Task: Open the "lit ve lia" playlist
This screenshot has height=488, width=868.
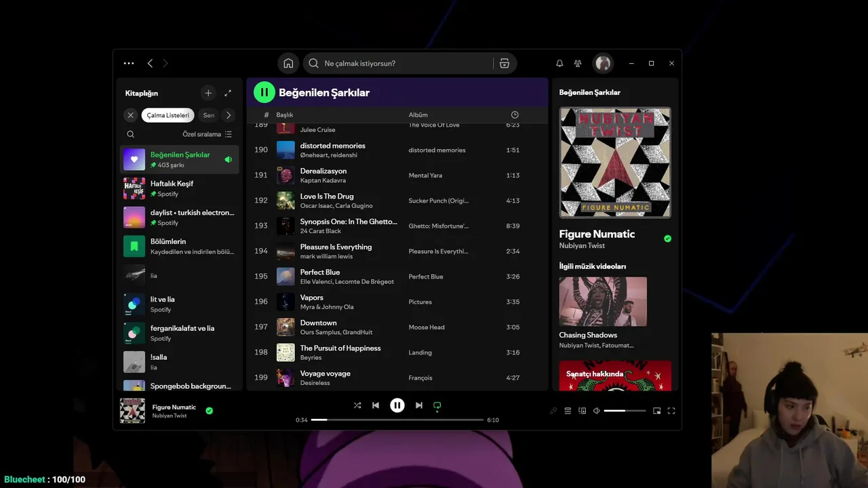Action: 180,304
